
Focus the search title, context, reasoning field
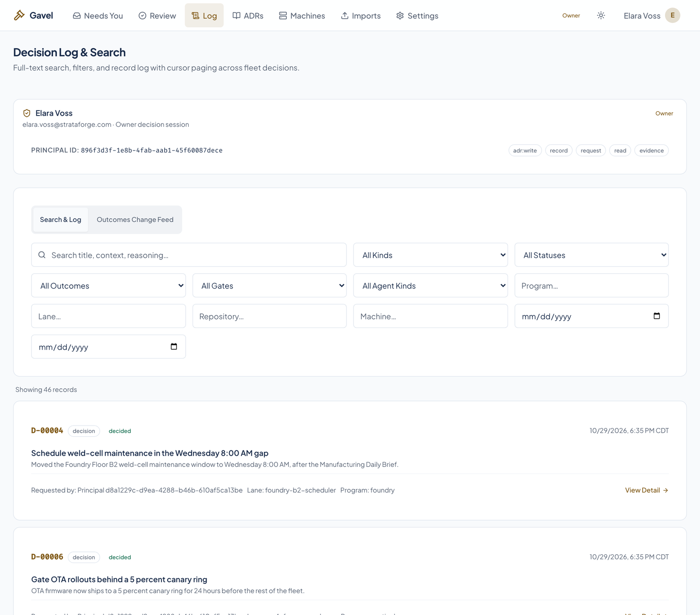tap(189, 255)
